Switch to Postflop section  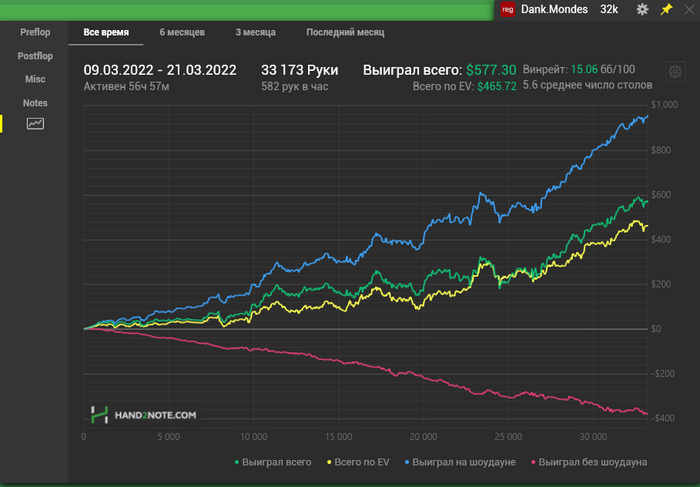(x=35, y=56)
